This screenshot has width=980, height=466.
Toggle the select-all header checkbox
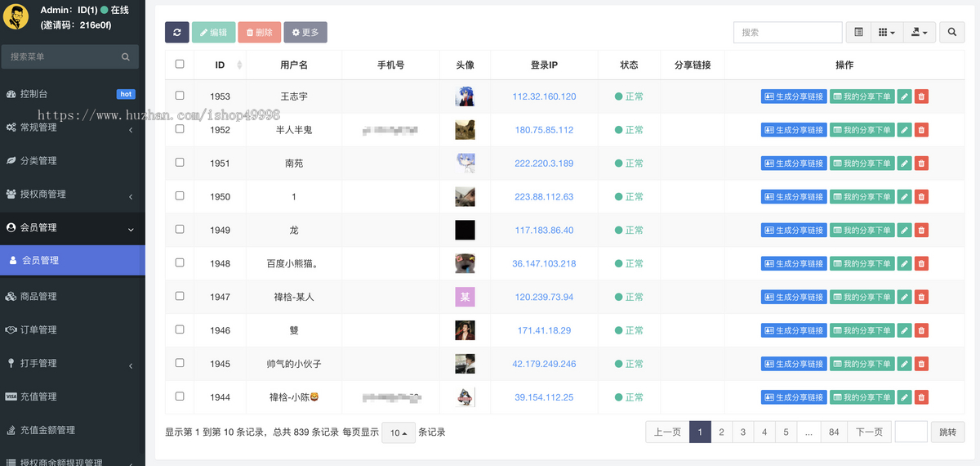click(x=180, y=64)
